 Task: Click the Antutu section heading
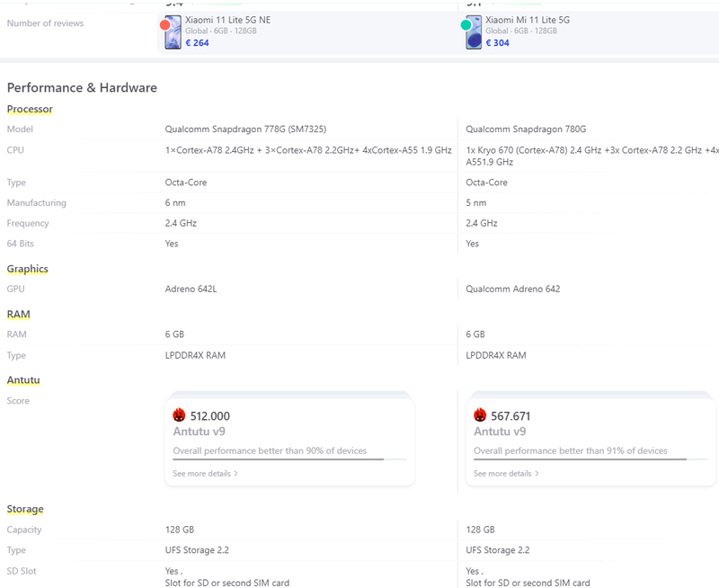[x=23, y=380]
